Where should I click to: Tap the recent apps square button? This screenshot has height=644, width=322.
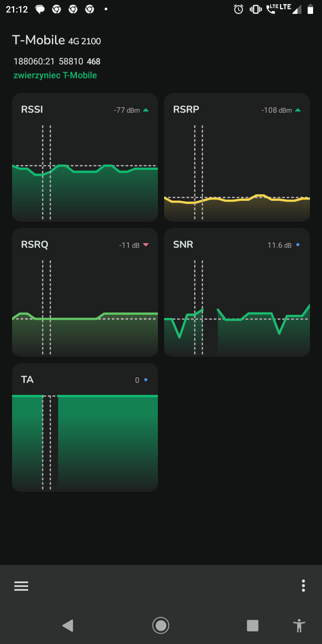pos(253,625)
